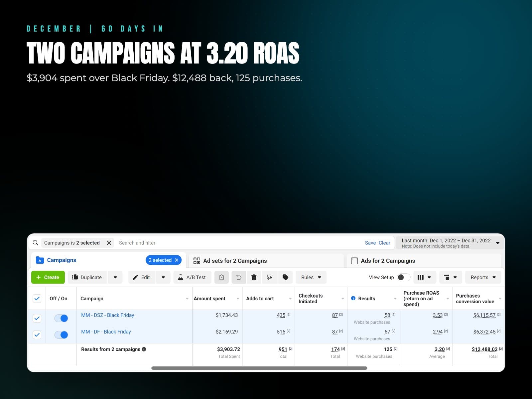532x399 pixels.
Task: Click the Search and filter field
Action: [x=239, y=243]
